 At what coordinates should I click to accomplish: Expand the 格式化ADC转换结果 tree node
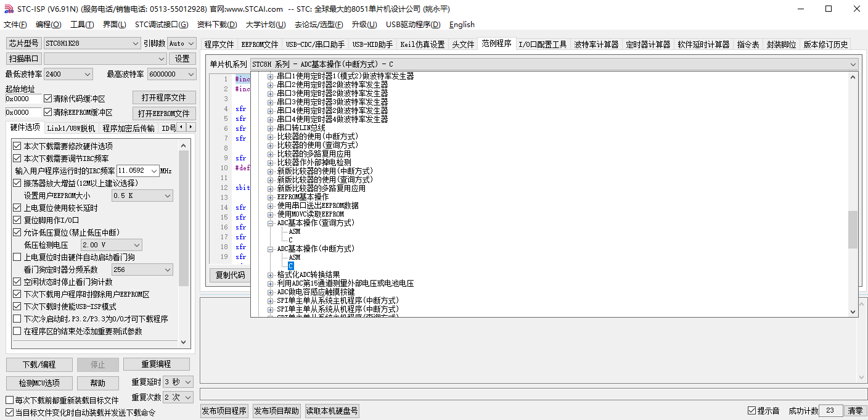click(x=270, y=274)
